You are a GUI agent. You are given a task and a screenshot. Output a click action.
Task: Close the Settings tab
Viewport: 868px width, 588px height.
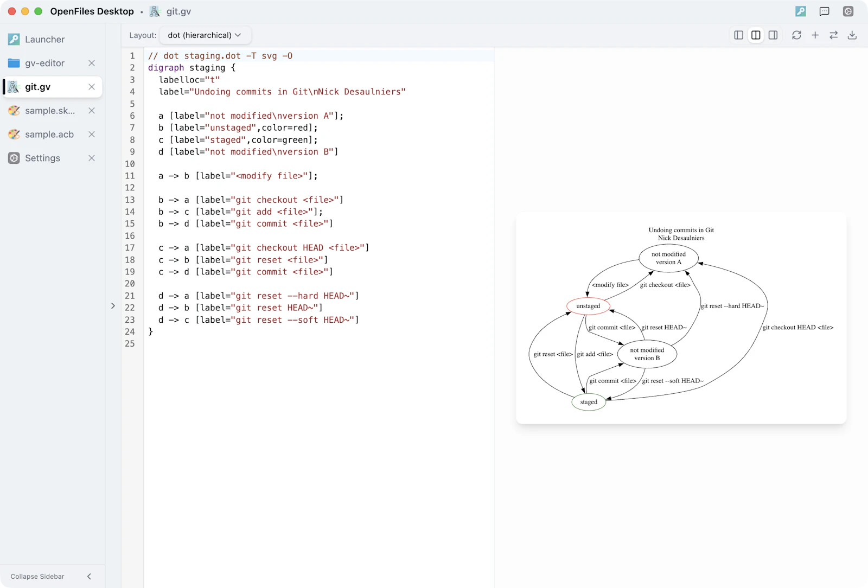click(x=92, y=158)
